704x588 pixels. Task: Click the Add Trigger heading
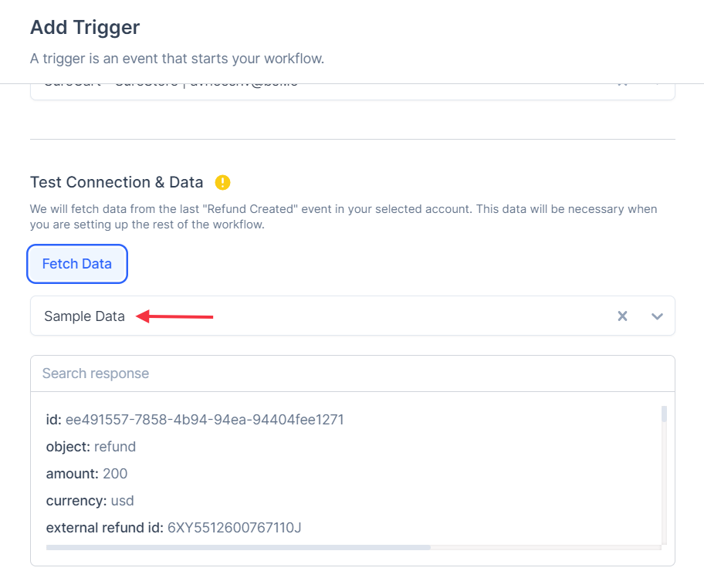(x=85, y=28)
